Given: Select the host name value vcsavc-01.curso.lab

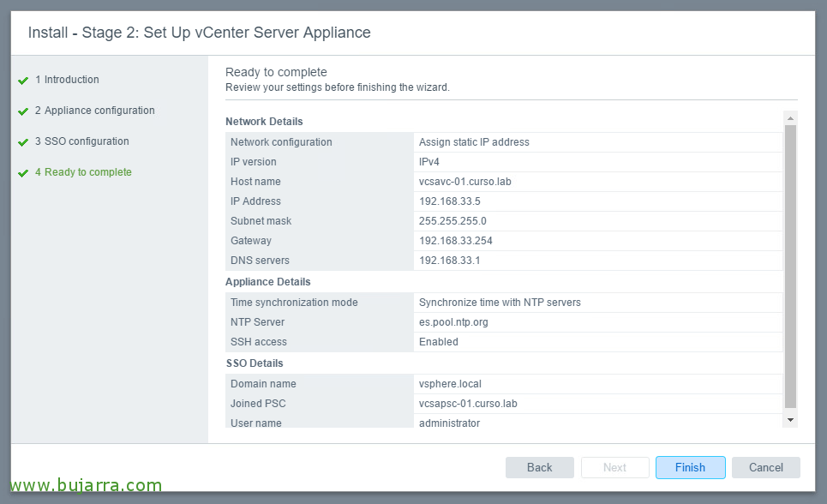Looking at the screenshot, I should click(x=465, y=182).
